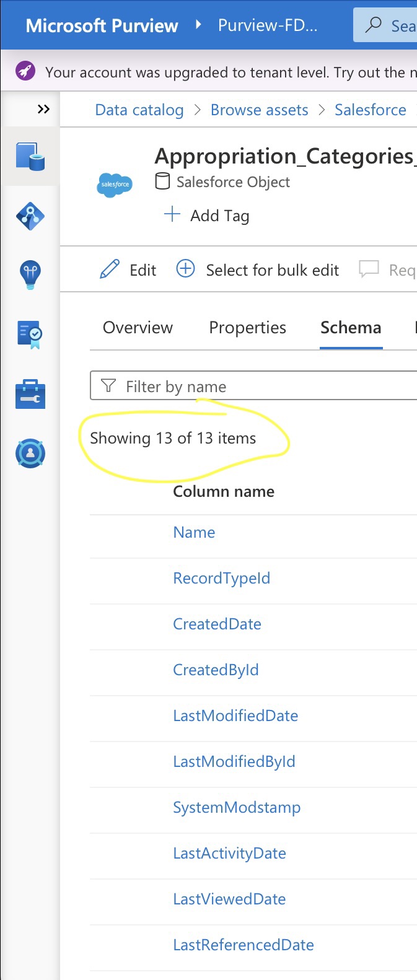The image size is (417, 980).
Task: Focus the top Search box
Action: click(385, 25)
